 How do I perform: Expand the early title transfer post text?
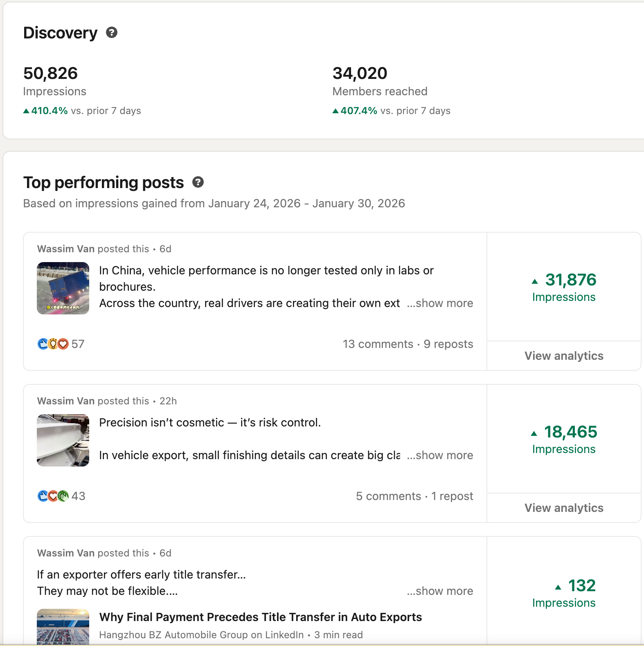[x=440, y=591]
